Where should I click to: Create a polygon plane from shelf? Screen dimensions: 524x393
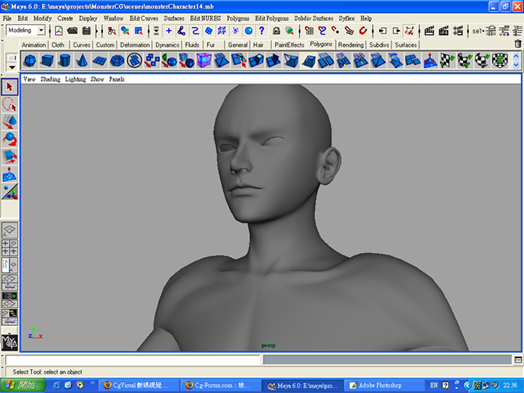point(99,61)
